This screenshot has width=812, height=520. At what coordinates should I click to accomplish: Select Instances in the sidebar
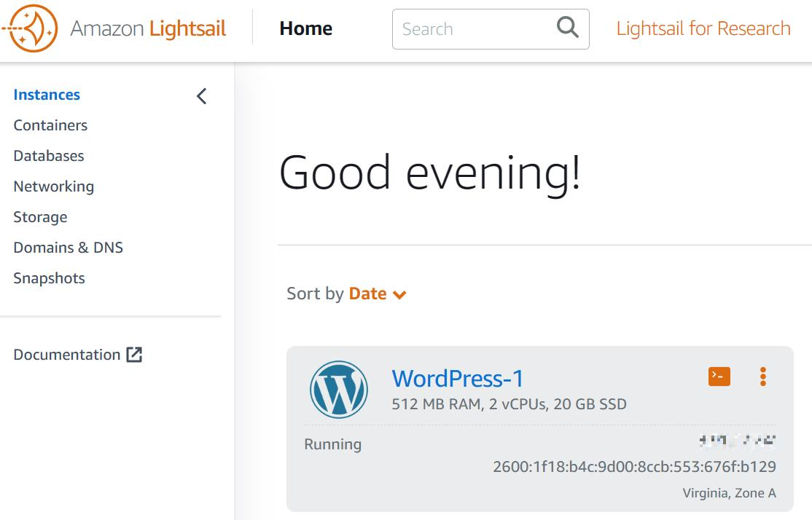tap(47, 95)
